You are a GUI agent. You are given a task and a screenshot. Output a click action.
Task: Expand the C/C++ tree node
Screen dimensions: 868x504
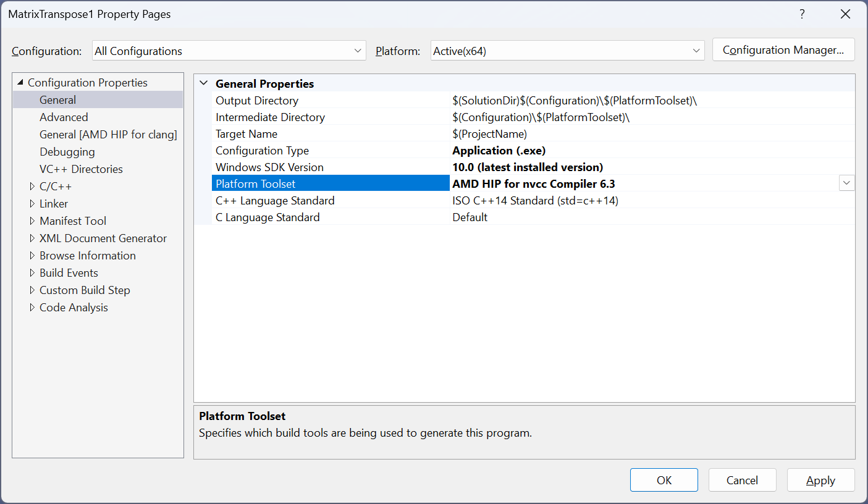[33, 187]
